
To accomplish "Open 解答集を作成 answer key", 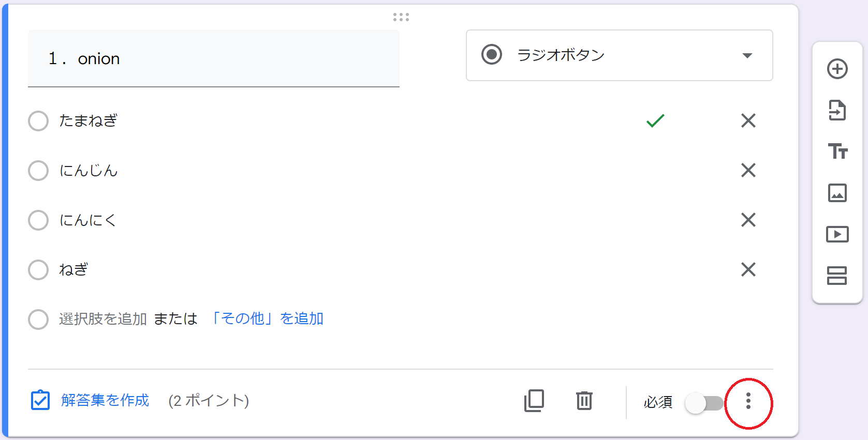I will coord(105,400).
